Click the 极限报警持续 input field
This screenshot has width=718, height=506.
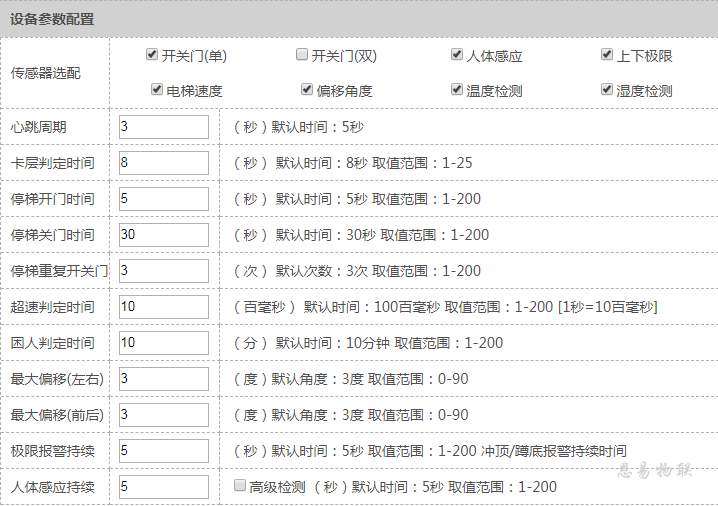(x=163, y=451)
